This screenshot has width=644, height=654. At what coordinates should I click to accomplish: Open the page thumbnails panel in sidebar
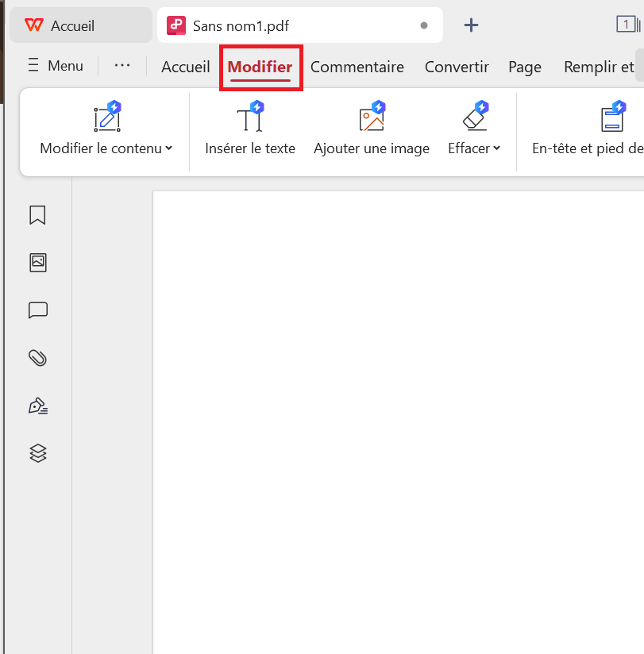(37, 263)
